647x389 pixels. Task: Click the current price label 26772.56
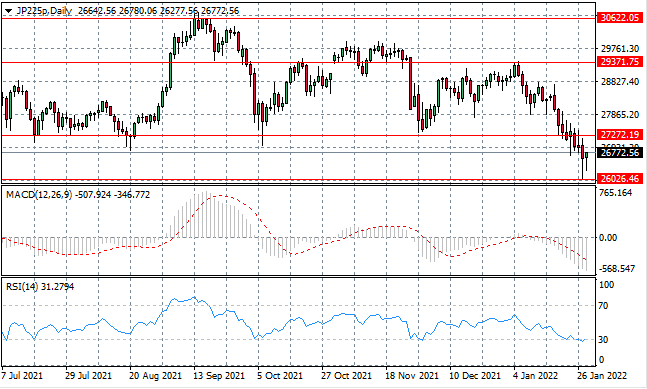pyautogui.click(x=620, y=153)
